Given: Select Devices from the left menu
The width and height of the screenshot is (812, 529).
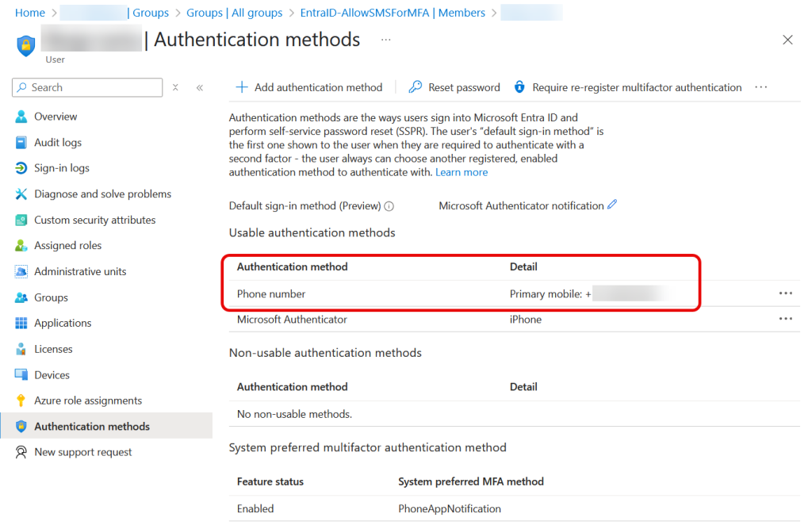Looking at the screenshot, I should tap(52, 375).
